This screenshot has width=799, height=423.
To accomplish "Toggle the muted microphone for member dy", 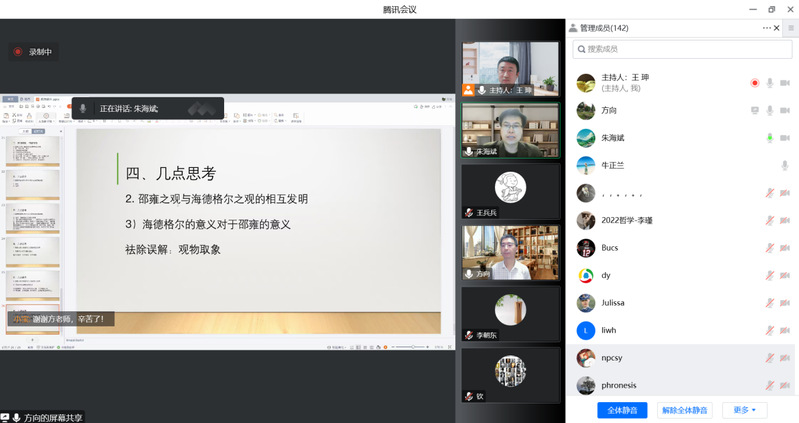I will point(770,276).
